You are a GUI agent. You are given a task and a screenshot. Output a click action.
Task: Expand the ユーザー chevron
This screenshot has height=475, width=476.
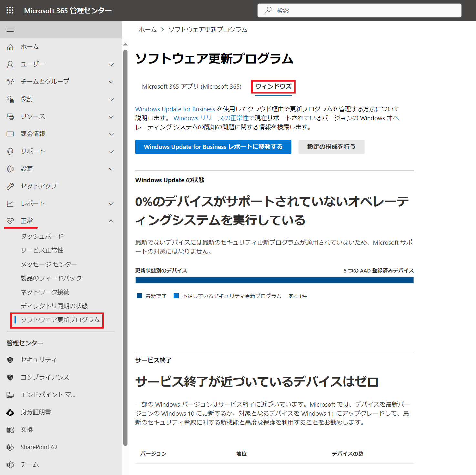coord(111,64)
